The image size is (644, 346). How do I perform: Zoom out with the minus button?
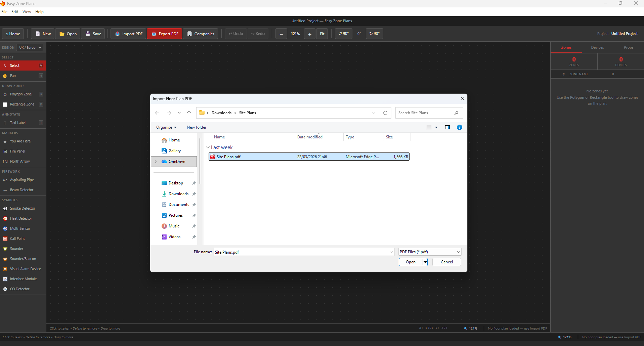pos(281,34)
